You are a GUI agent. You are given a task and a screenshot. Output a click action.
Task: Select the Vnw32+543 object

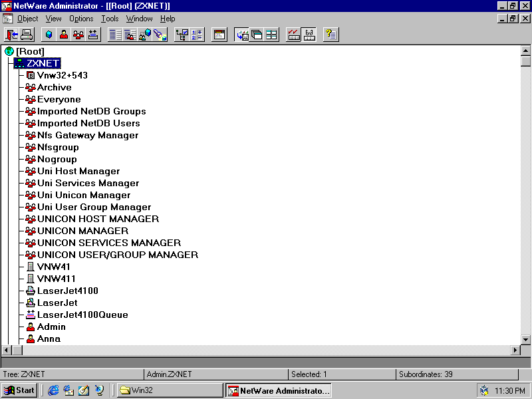point(62,75)
